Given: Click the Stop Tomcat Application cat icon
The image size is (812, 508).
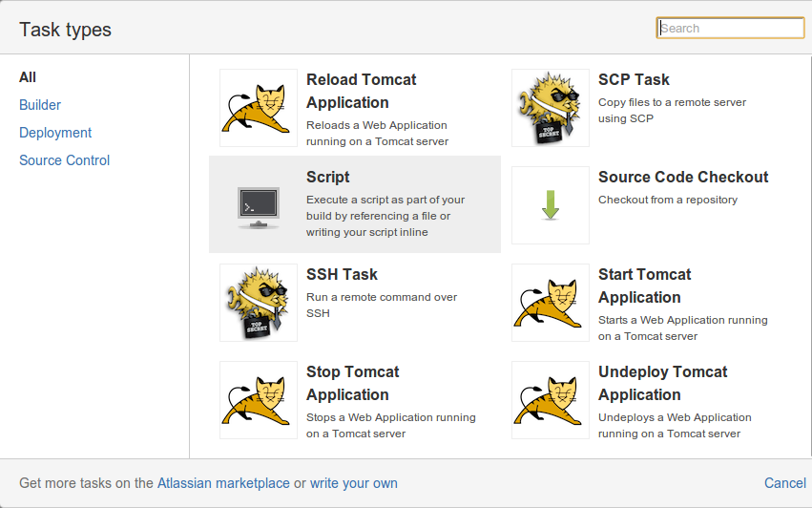Looking at the screenshot, I should [259, 400].
